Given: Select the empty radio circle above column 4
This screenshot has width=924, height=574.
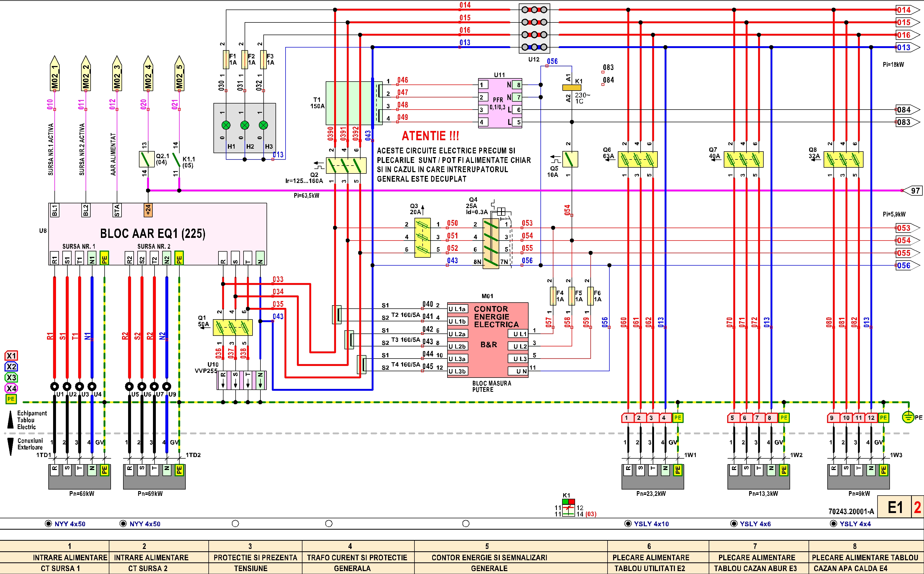Looking at the screenshot, I should click(x=329, y=524).
